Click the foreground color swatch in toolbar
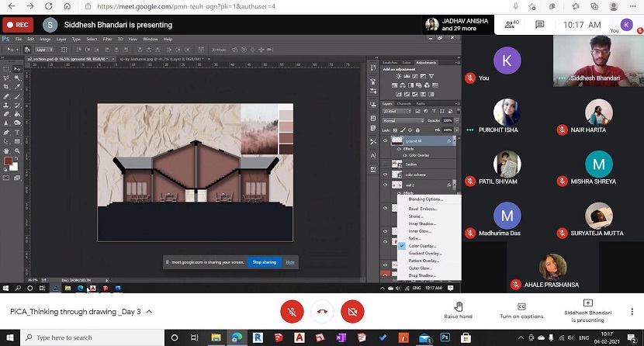Screen dimensions: 644x346 [x=7, y=161]
